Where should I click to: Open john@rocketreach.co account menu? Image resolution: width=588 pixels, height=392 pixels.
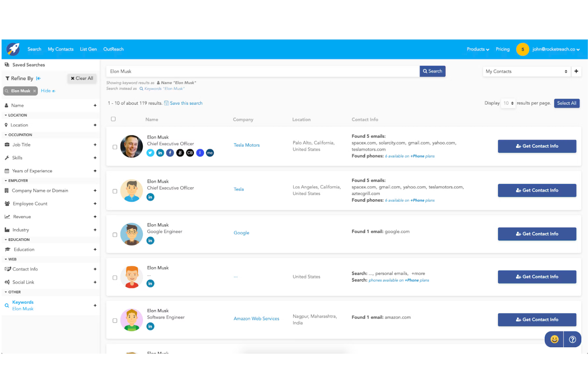(556, 49)
